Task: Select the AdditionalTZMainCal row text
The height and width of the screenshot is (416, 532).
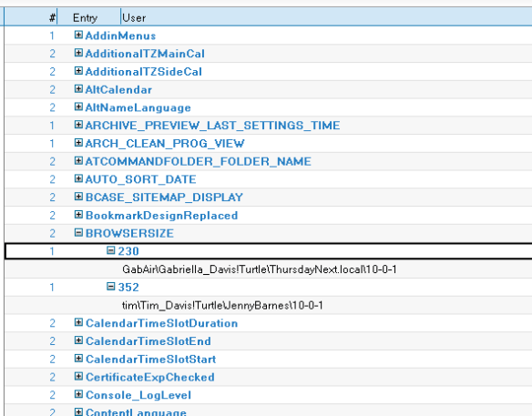Action: [x=145, y=54]
